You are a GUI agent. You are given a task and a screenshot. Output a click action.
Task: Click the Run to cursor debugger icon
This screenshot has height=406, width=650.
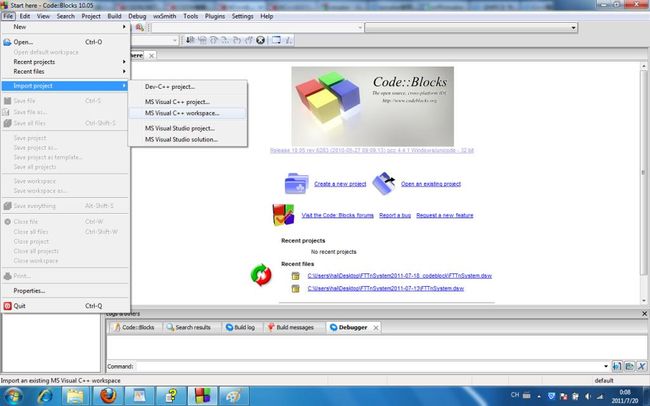pos(202,40)
